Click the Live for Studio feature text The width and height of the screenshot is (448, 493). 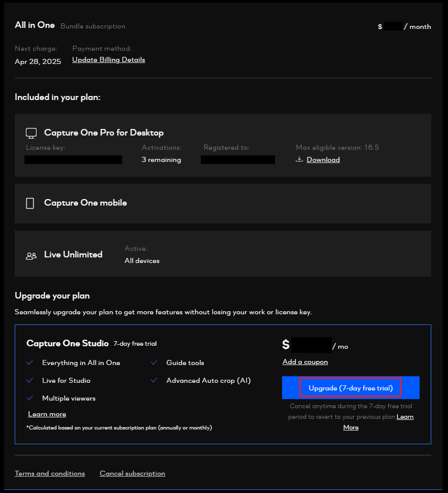tap(66, 380)
